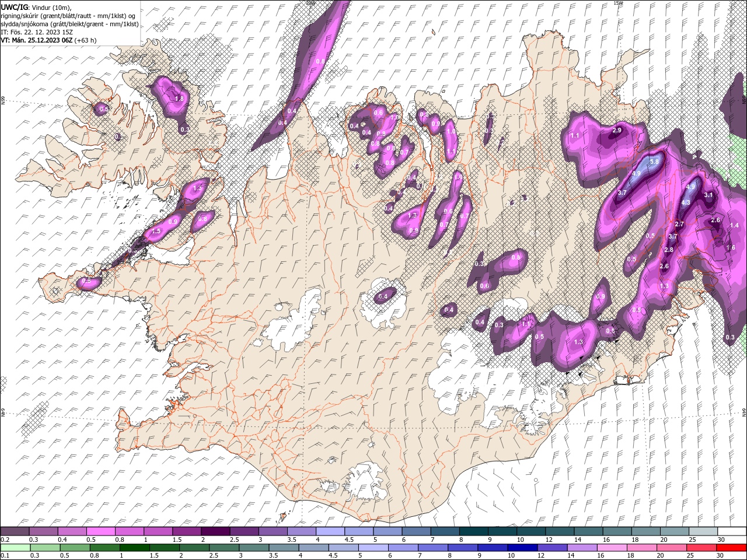Screen dimensions: 747x560
Task: Pick the dark green 1–1.5 rain swatch
Action: pyautogui.click(x=135, y=547)
